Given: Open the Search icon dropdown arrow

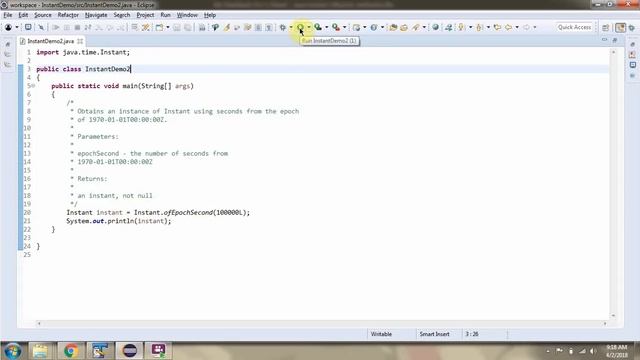Looking at the screenshot, I should click(424, 27).
